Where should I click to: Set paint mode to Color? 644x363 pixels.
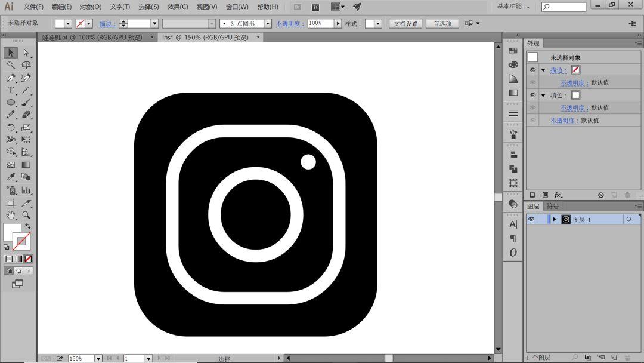coord(9,259)
